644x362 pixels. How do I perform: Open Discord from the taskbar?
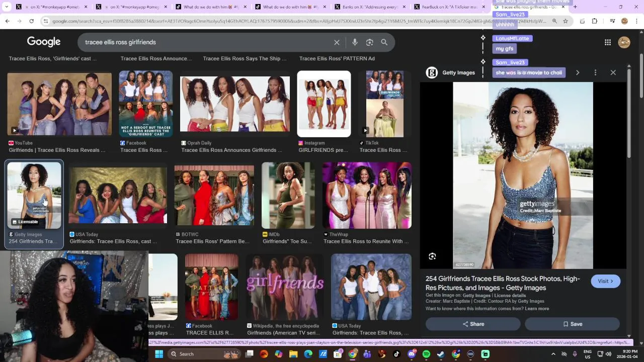[x=412, y=354]
